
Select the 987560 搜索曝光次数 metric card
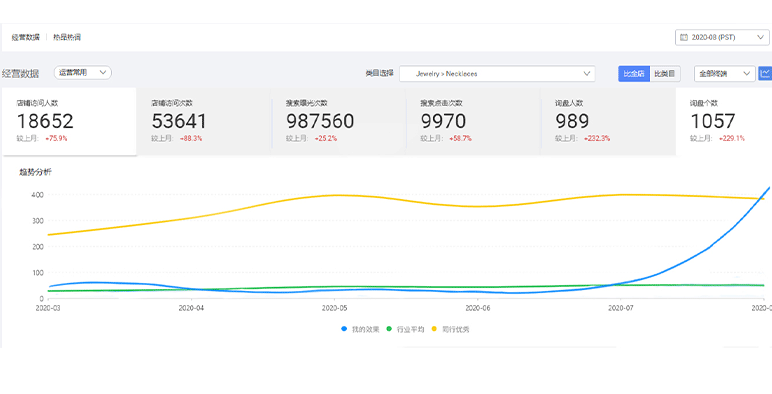click(x=338, y=122)
